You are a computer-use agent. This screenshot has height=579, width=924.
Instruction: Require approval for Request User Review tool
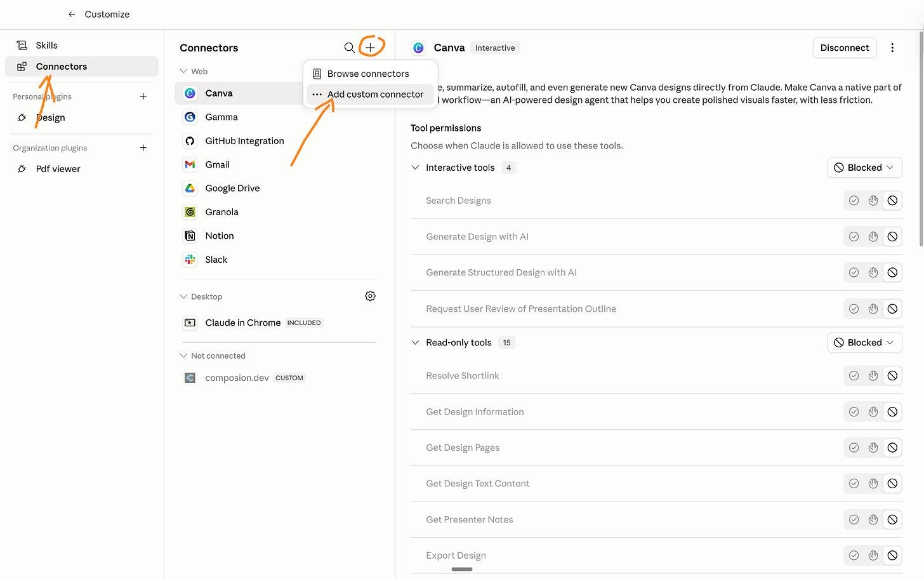[x=873, y=309]
